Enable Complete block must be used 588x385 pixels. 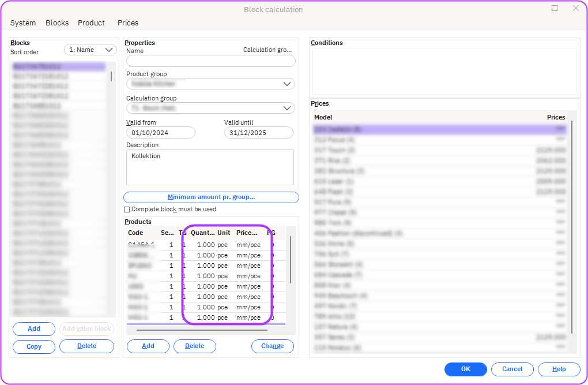tap(127, 210)
